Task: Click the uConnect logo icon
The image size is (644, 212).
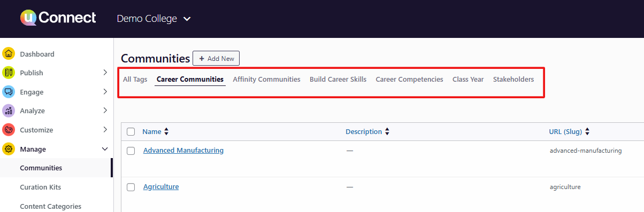Action: pos(28,18)
